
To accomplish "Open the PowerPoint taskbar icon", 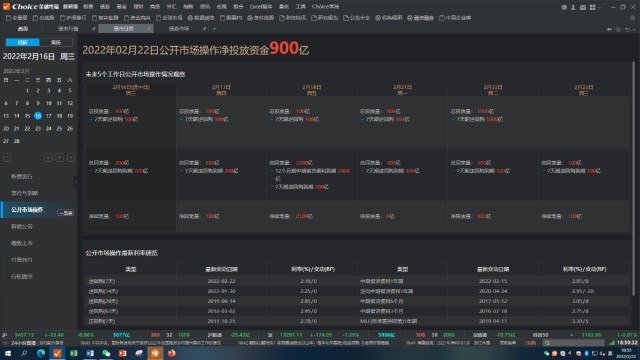I will click(x=122, y=353).
